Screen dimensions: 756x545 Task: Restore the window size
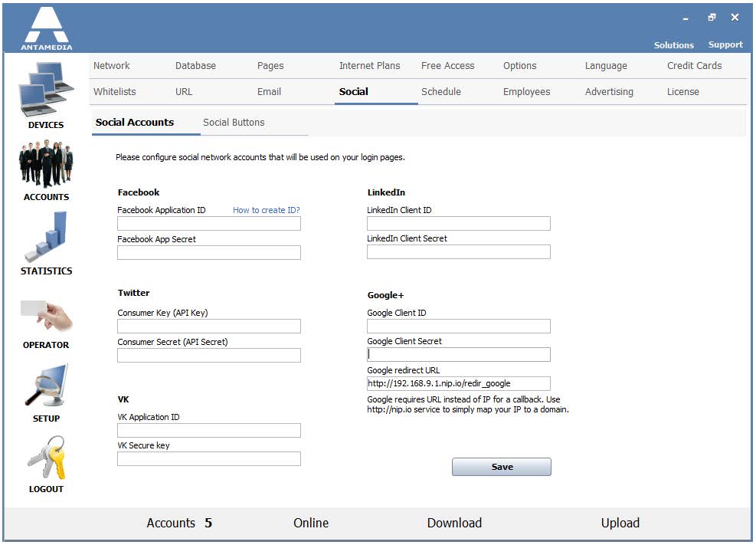712,18
